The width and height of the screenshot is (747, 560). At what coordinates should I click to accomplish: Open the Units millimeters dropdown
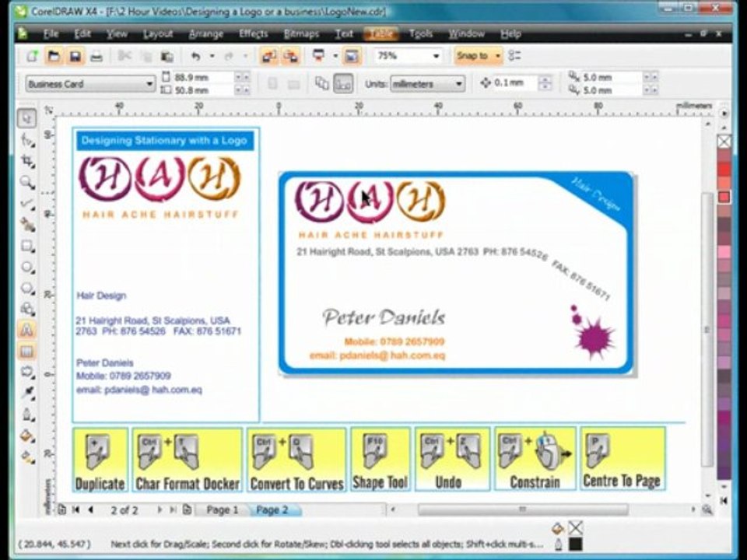coord(458,84)
